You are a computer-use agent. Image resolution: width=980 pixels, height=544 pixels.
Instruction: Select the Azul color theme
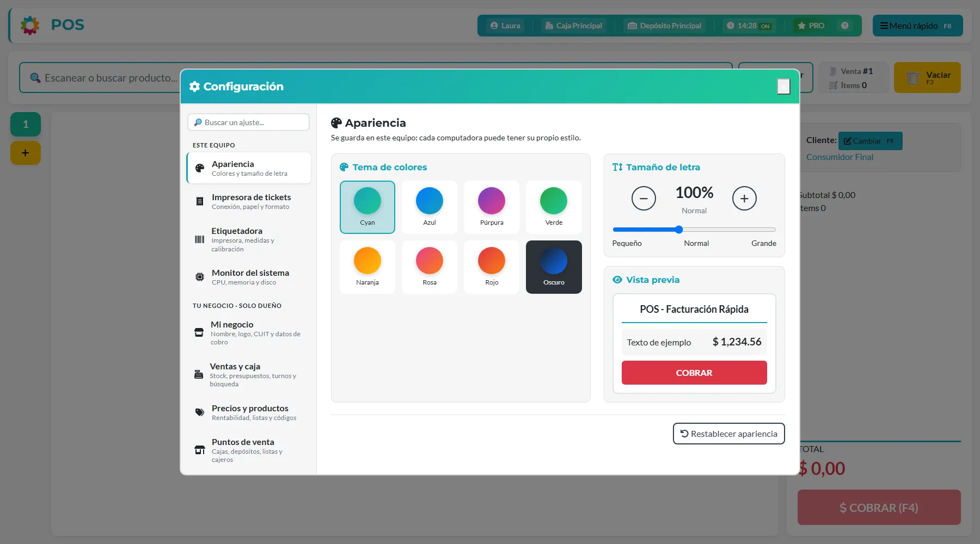[430, 207]
